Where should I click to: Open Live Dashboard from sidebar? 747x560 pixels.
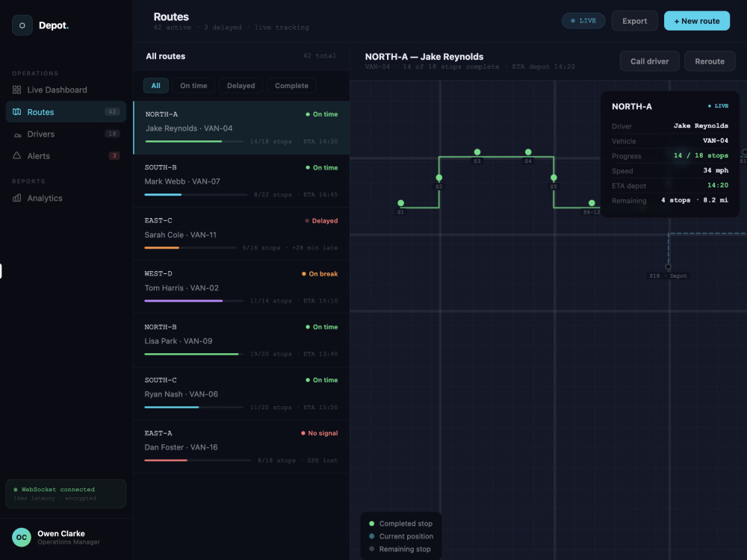(x=66, y=90)
